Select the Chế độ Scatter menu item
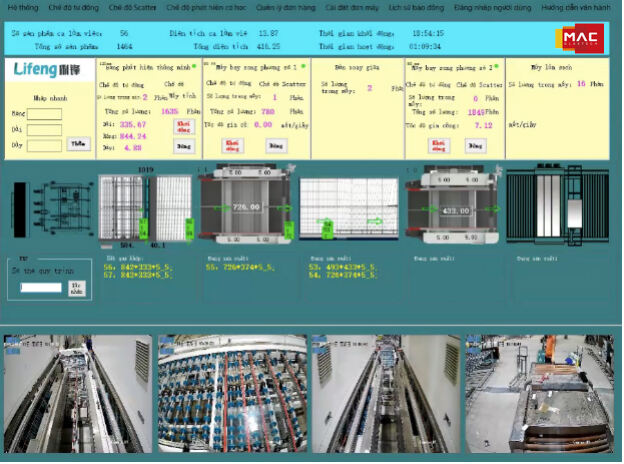Image resolution: width=624 pixels, height=464 pixels. click(x=132, y=7)
